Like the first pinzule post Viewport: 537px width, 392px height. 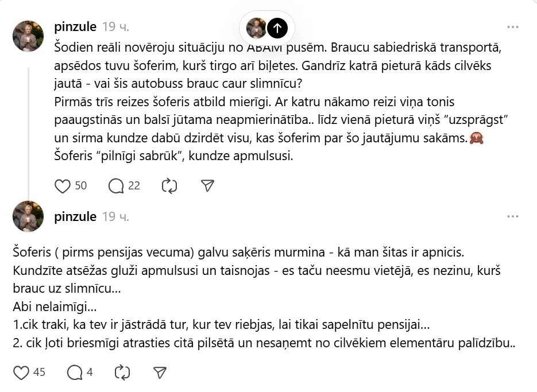[63, 186]
